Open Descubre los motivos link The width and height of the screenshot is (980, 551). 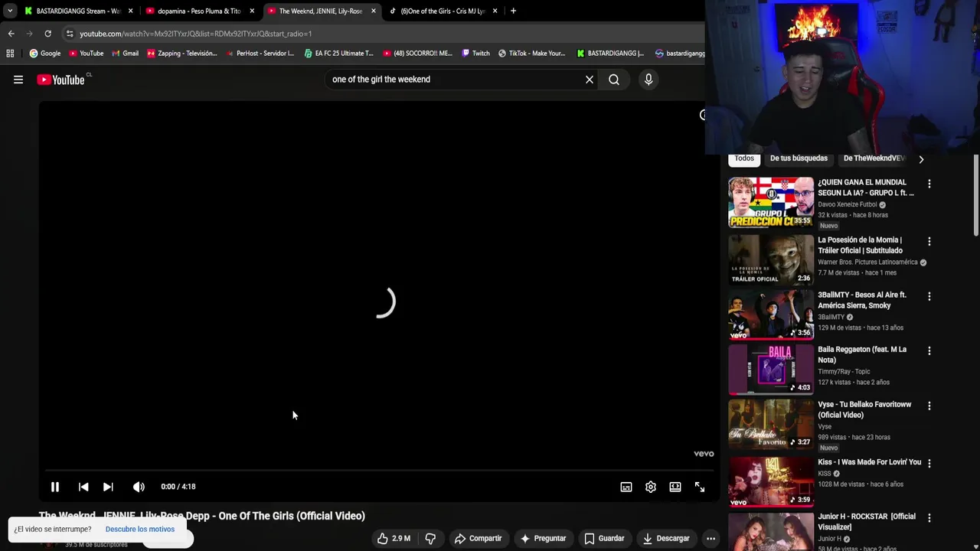pos(140,529)
